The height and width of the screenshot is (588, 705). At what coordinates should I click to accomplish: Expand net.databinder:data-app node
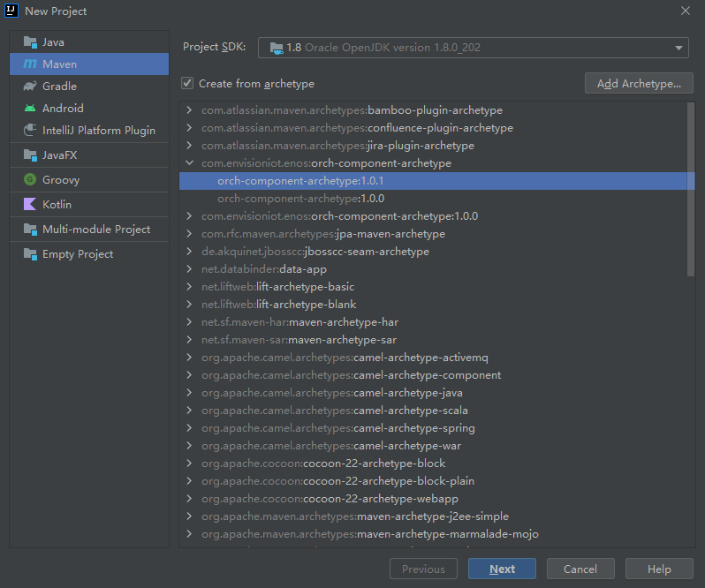[189, 269]
